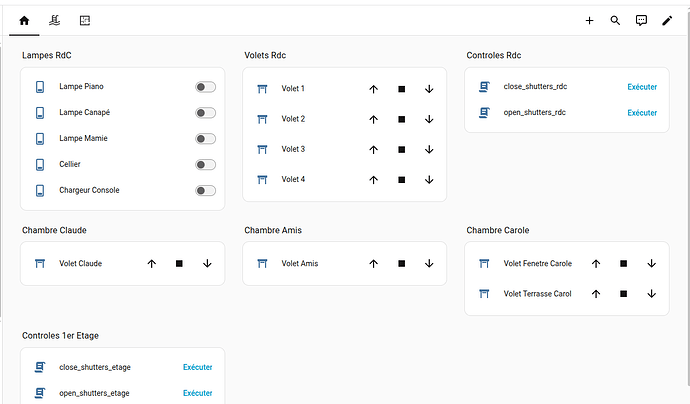Click the Chargeur Console label

(x=89, y=191)
